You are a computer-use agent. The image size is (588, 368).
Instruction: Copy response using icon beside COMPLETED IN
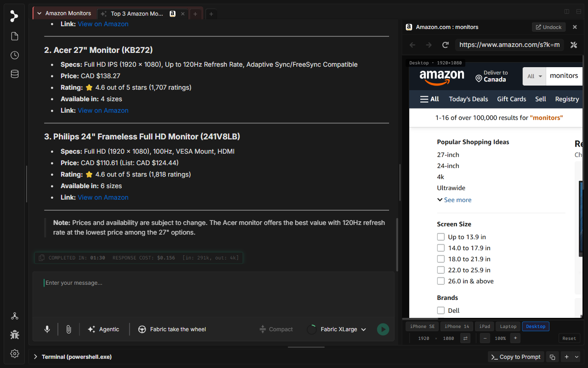(42, 258)
